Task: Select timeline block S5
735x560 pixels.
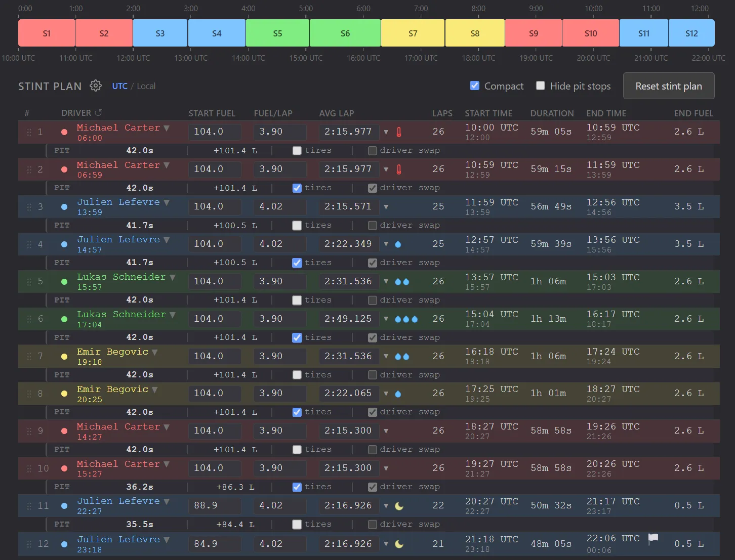Action: [x=277, y=33]
